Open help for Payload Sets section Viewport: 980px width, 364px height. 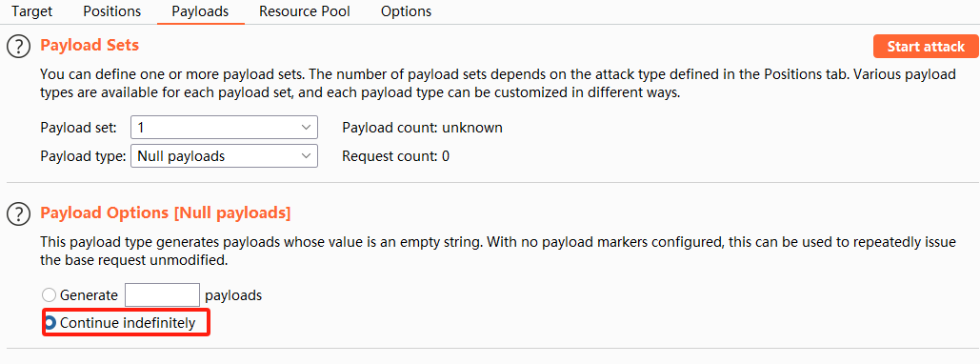(19, 47)
